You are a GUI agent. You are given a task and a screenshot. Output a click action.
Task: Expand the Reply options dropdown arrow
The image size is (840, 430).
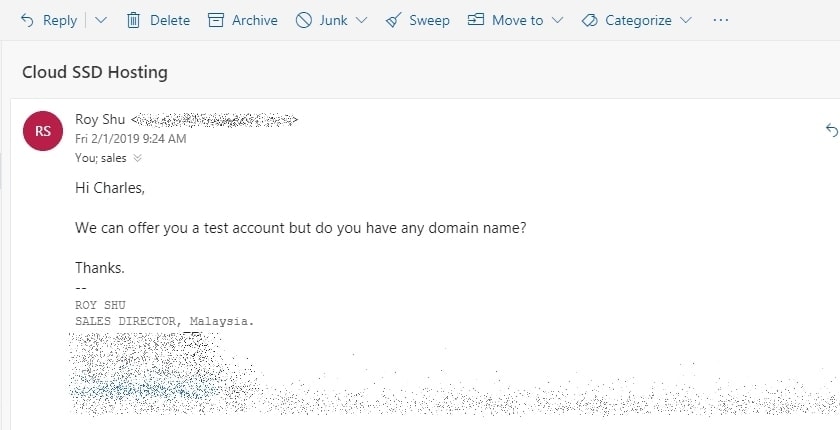coord(101,20)
